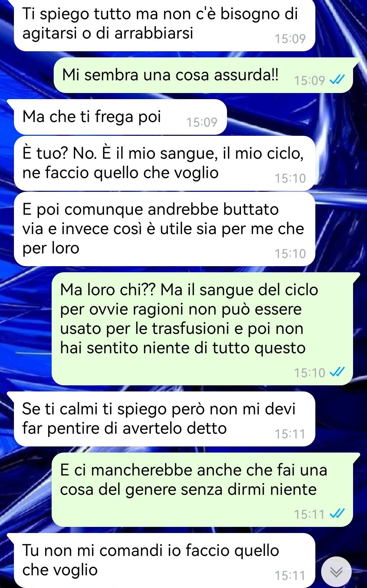Tap 15:11 timestamp on 'Se ti calmi' message
367x588 pixels.
pos(290,434)
